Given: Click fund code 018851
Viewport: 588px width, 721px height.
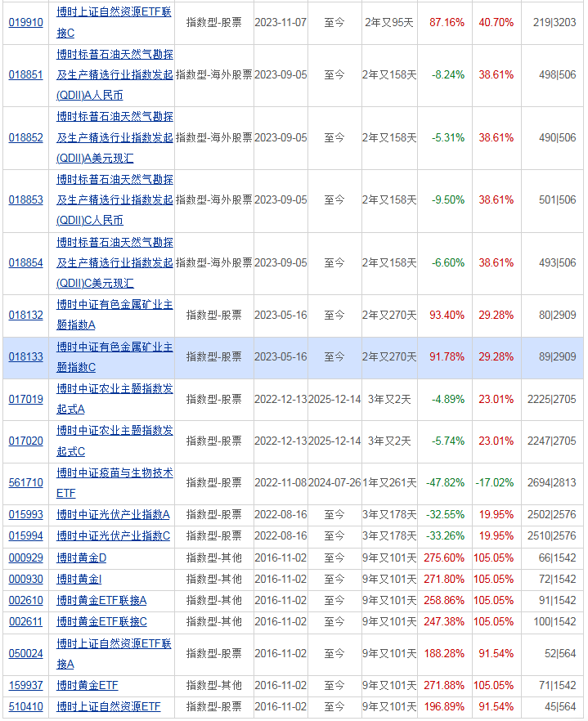Looking at the screenshot, I should pyautogui.click(x=26, y=75).
